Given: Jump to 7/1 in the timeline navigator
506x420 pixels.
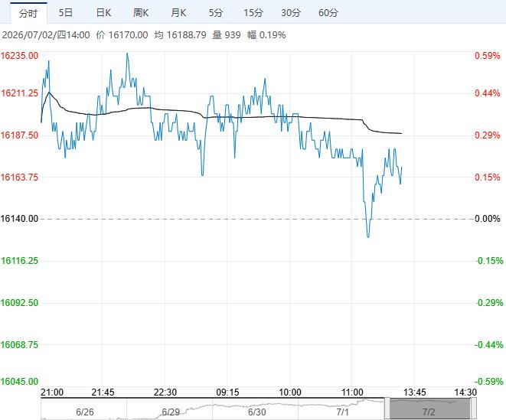Looking at the screenshot, I should (342, 412).
